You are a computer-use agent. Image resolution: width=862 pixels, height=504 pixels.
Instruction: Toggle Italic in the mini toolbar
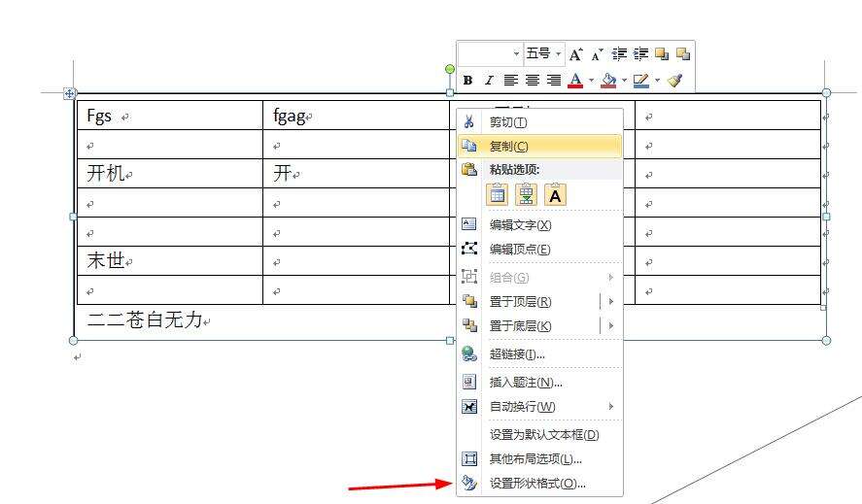[489, 81]
